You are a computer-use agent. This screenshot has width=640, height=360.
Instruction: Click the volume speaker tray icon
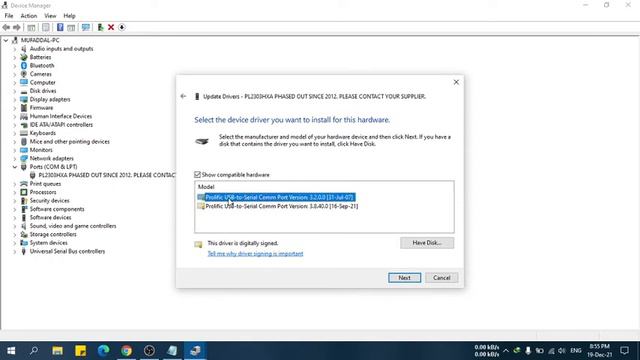coord(562,351)
